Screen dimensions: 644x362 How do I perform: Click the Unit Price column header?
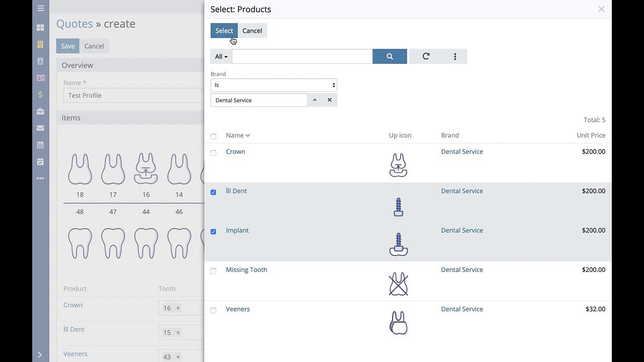591,135
